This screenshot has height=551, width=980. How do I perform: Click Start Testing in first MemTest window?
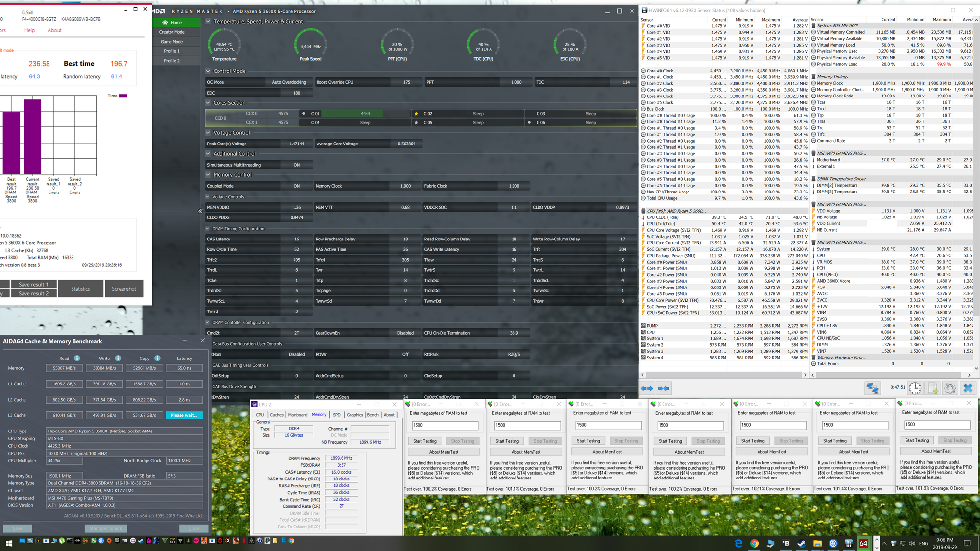424,441
